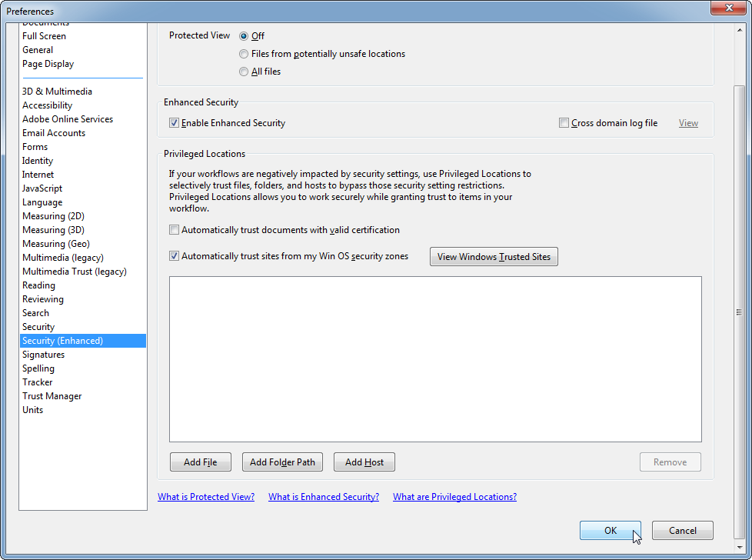Select Protected View Off radio option

point(245,36)
